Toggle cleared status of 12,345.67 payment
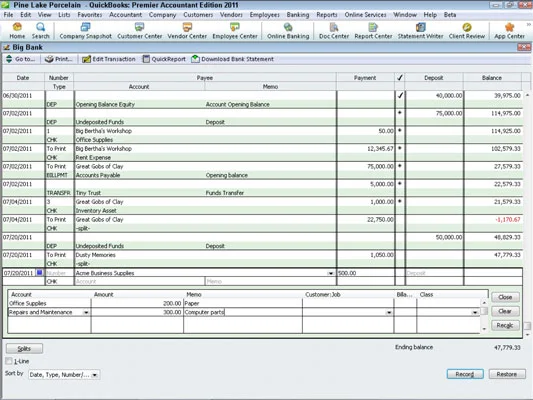The image size is (533, 400). pos(400,149)
